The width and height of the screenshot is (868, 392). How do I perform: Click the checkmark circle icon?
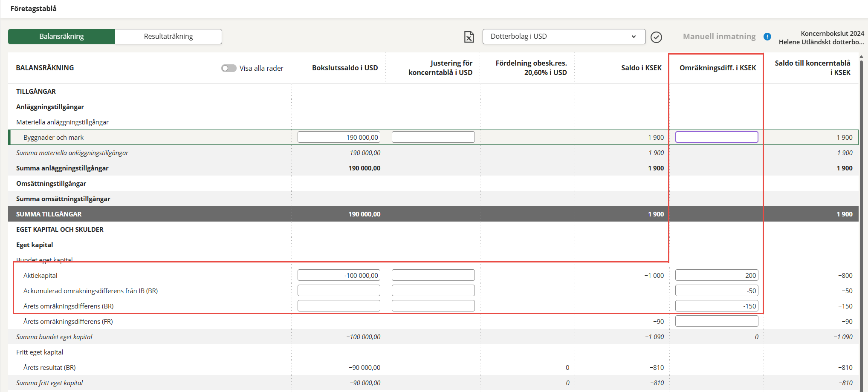click(x=656, y=37)
